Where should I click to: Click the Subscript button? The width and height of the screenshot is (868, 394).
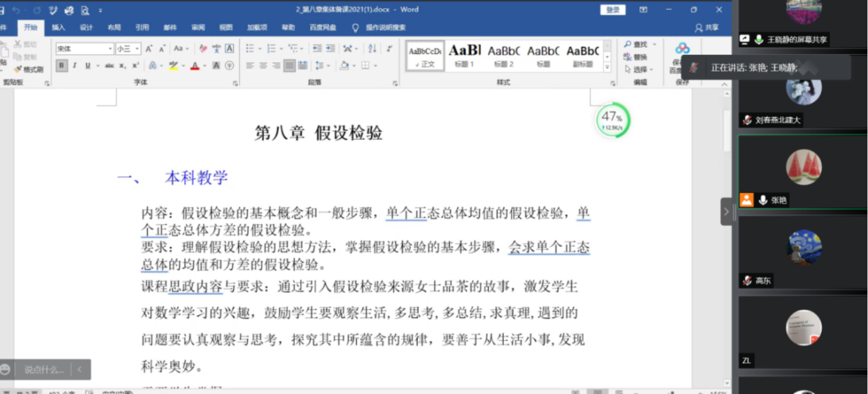point(122,66)
